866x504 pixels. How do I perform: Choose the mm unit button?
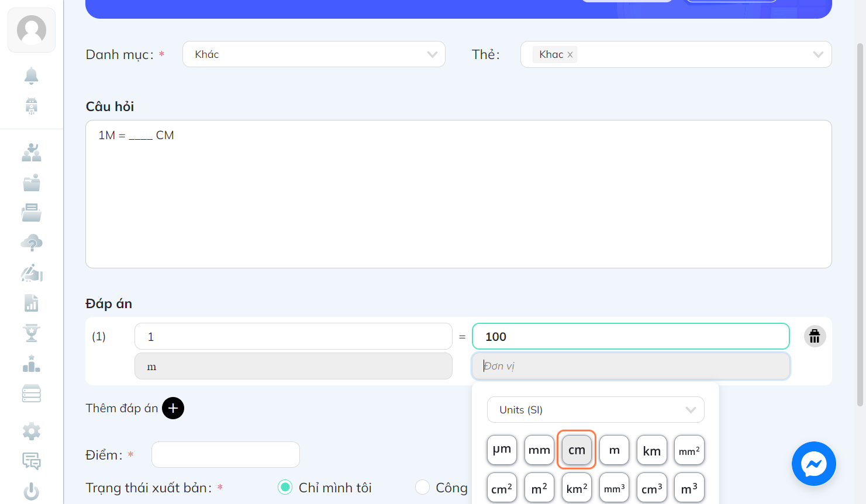tap(539, 450)
